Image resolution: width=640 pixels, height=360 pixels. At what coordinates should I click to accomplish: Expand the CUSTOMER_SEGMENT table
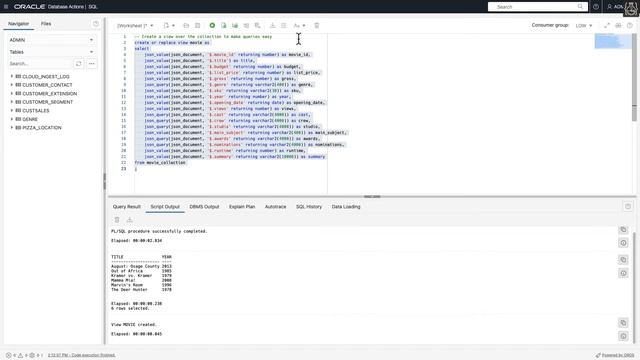(x=11, y=102)
